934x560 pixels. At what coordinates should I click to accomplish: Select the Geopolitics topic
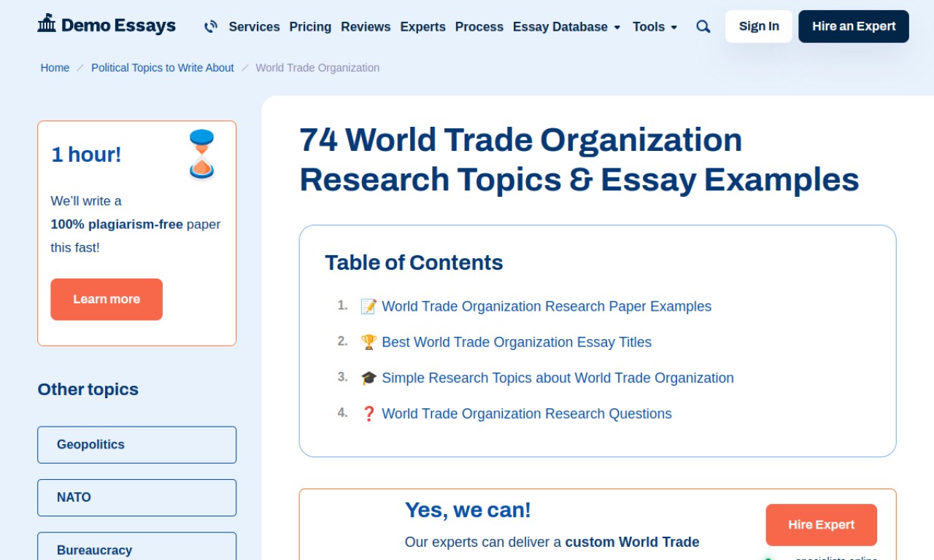click(x=137, y=445)
